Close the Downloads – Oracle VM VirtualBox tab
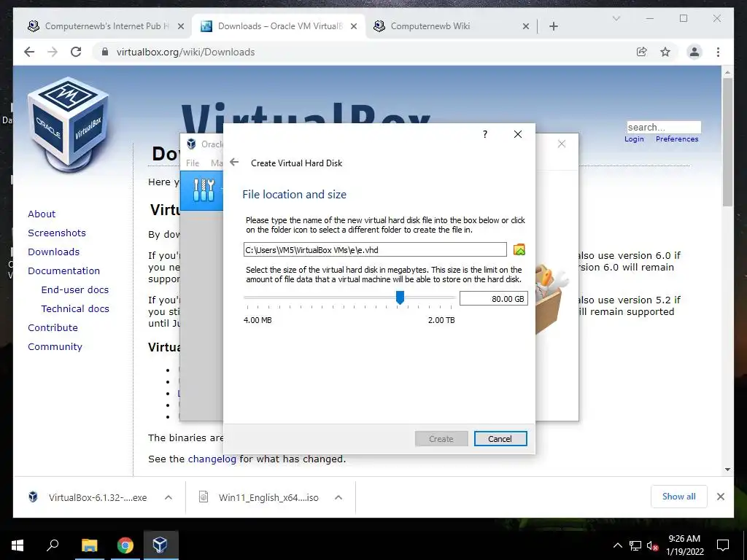This screenshot has width=747, height=560. click(354, 26)
